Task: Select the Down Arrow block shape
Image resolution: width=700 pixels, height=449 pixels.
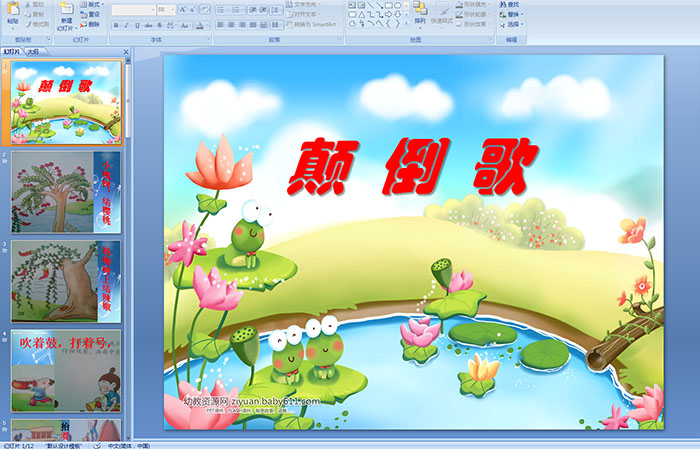Action: pyautogui.click(x=397, y=15)
